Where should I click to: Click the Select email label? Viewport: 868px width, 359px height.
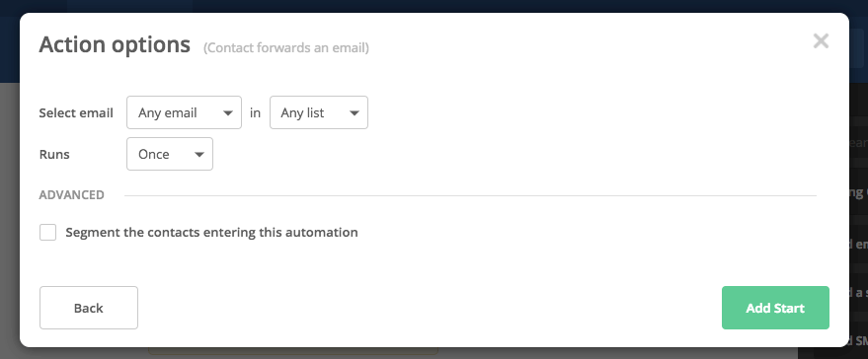(x=76, y=112)
